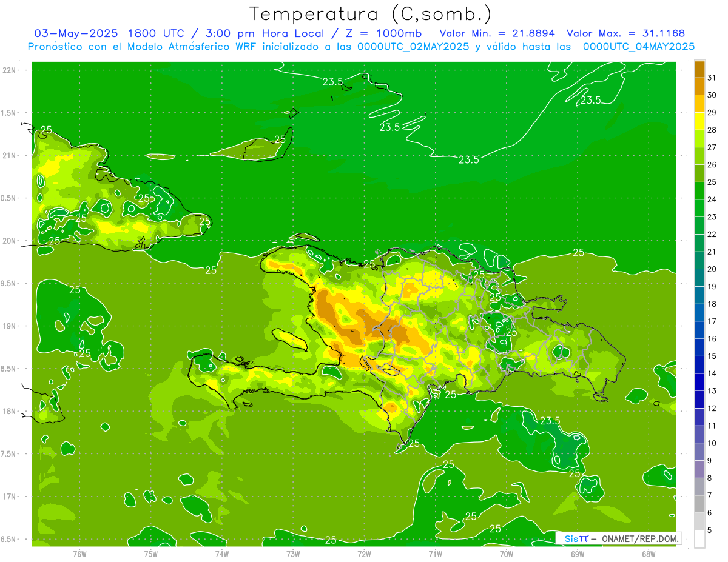Screen dimensions: 728x562
Task: Click the "1800 UTC" time text
Action: point(156,33)
